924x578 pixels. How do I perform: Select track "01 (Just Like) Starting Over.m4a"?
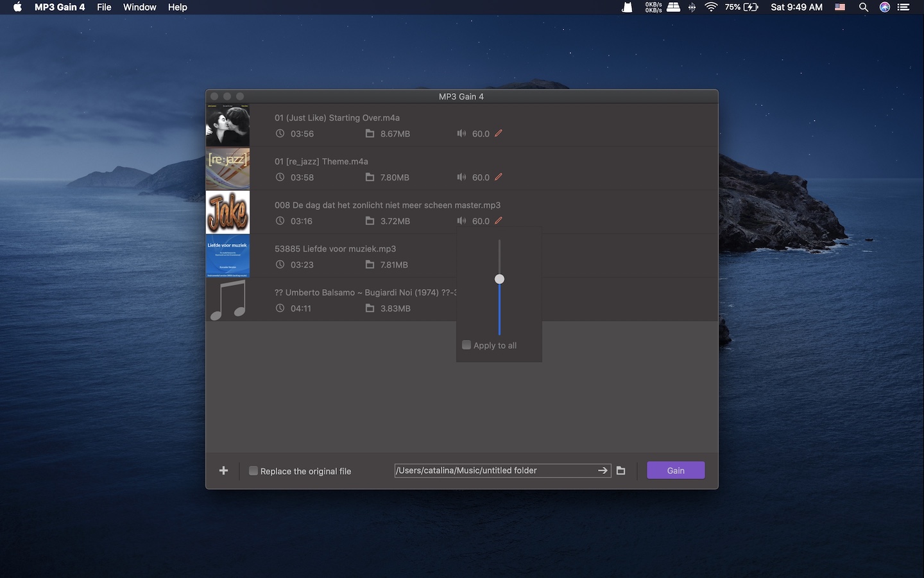coord(337,118)
